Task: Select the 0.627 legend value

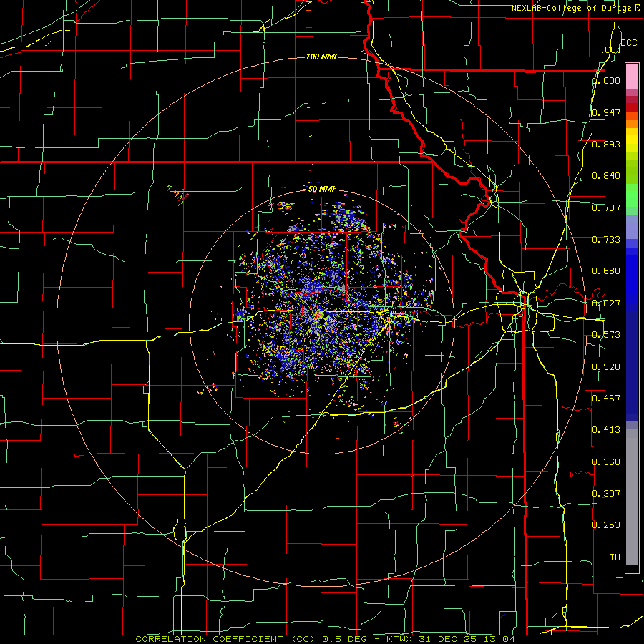Action: click(x=606, y=303)
